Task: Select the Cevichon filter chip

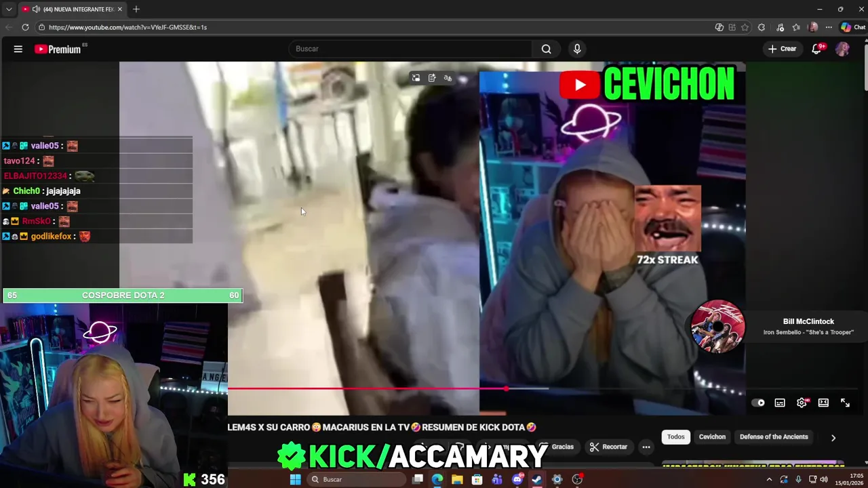Action: click(x=712, y=437)
